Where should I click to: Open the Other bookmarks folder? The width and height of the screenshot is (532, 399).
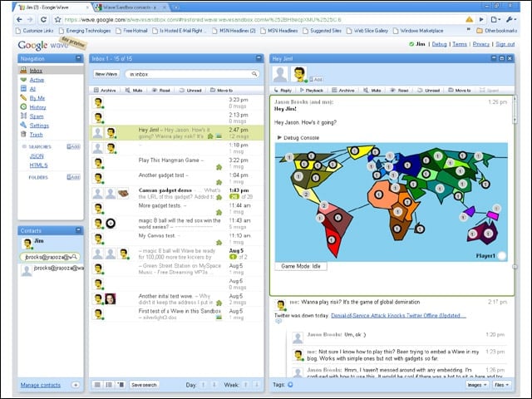(497, 31)
